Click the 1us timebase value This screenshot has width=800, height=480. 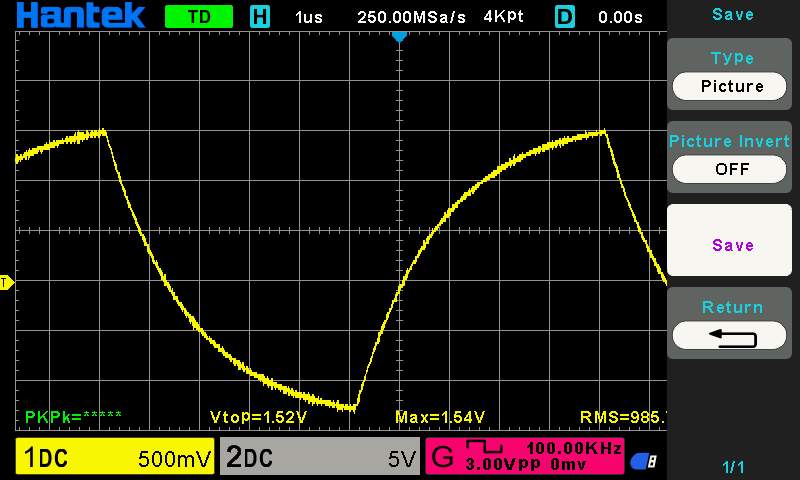click(x=309, y=17)
